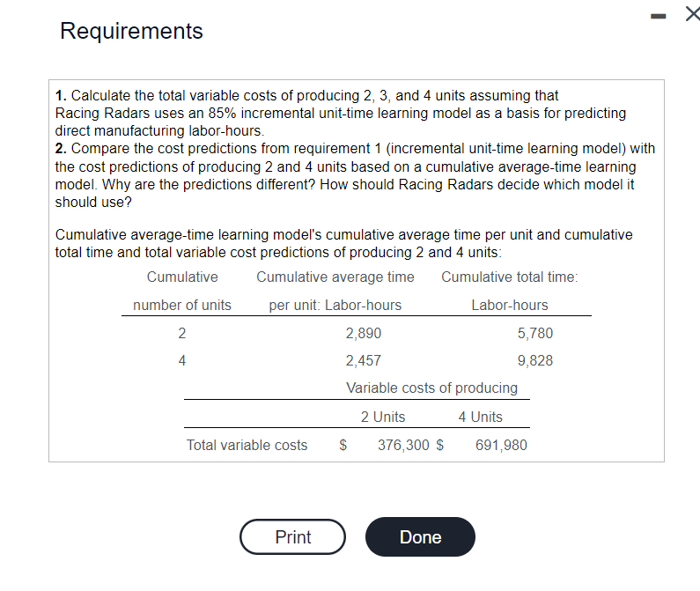This screenshot has width=700, height=591.
Task: Select the 2 Units column header
Action: point(383,417)
